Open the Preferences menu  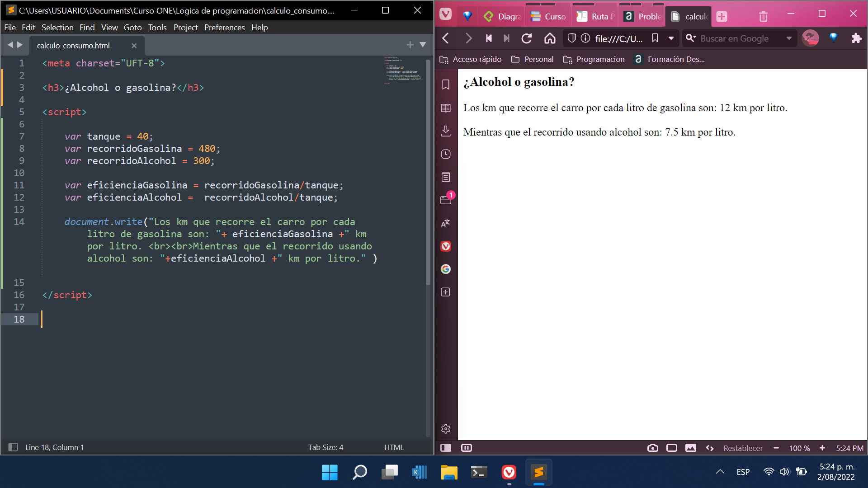224,28
